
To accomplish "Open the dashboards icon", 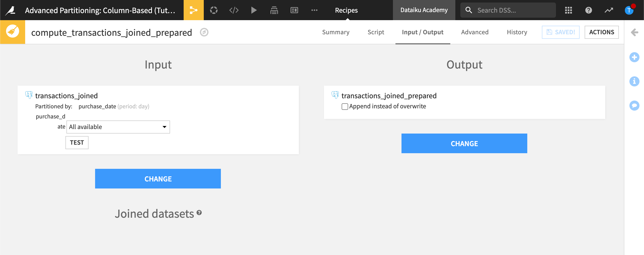I will pyautogui.click(x=294, y=10).
